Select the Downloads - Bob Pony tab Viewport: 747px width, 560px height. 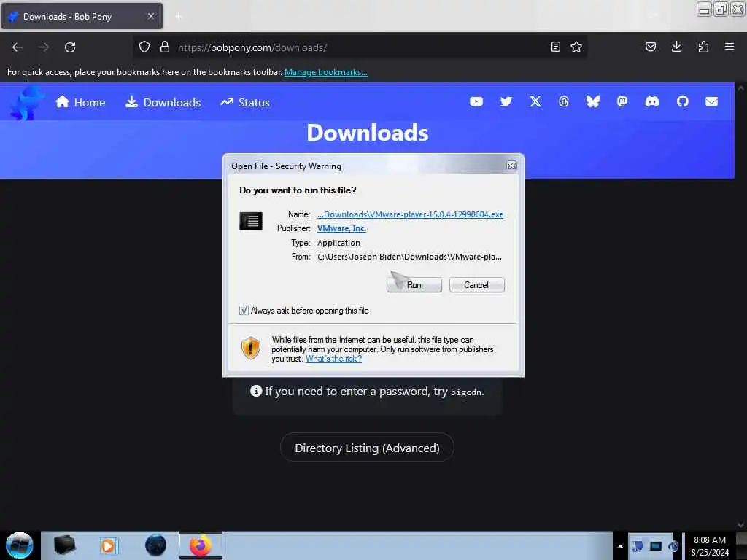point(82,16)
